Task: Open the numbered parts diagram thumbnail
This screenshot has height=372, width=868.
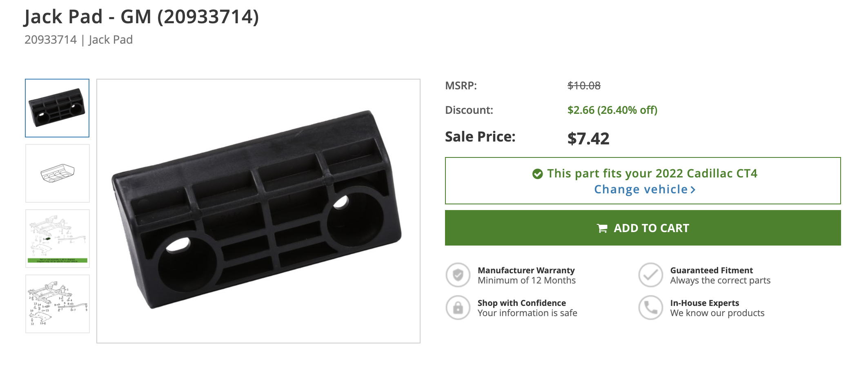Action: tap(58, 304)
